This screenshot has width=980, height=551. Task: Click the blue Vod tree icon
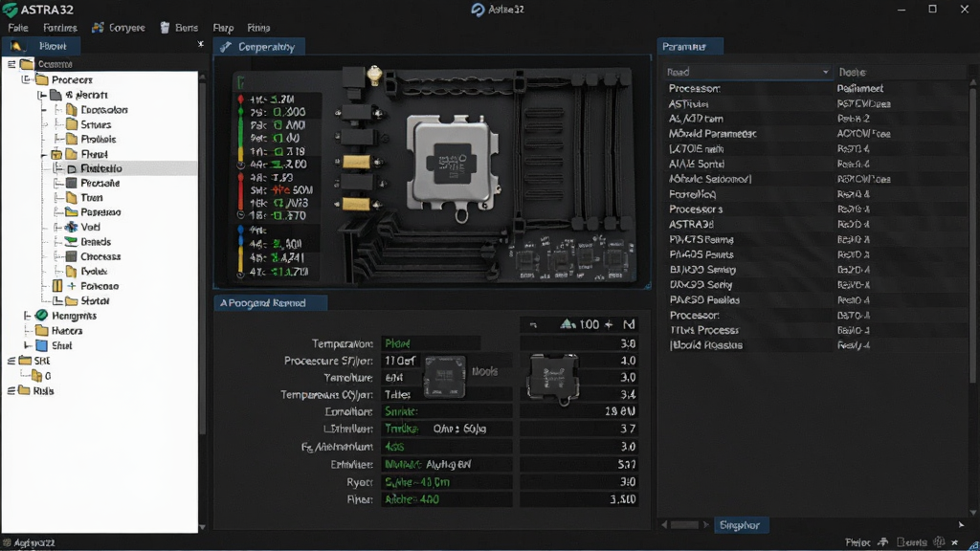[71, 227]
